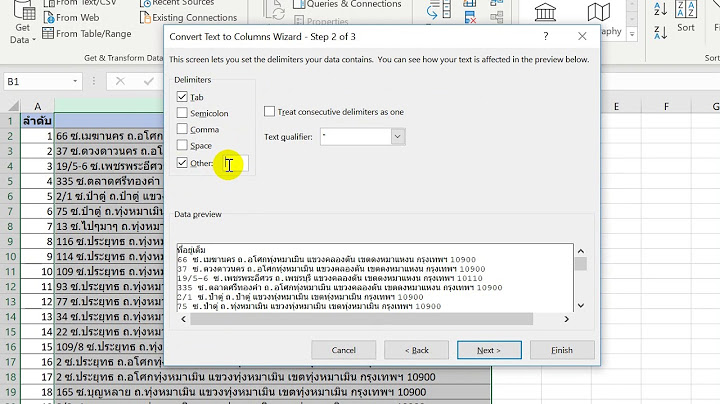Screen dimensions: 720x404
Task: Click the Cancel button
Action: tap(343, 350)
